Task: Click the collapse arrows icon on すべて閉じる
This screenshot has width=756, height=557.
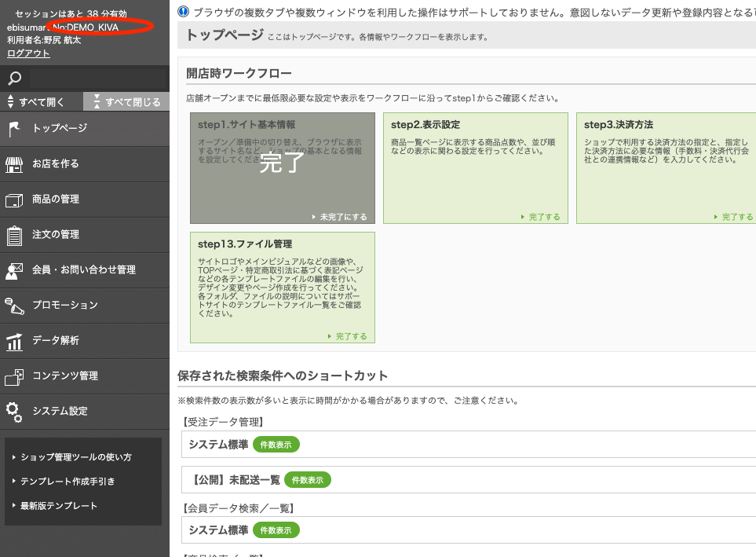Action: [x=97, y=101]
